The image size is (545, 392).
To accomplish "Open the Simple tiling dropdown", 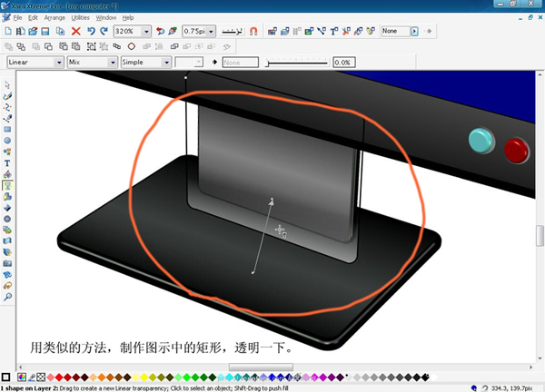I will click(x=166, y=63).
